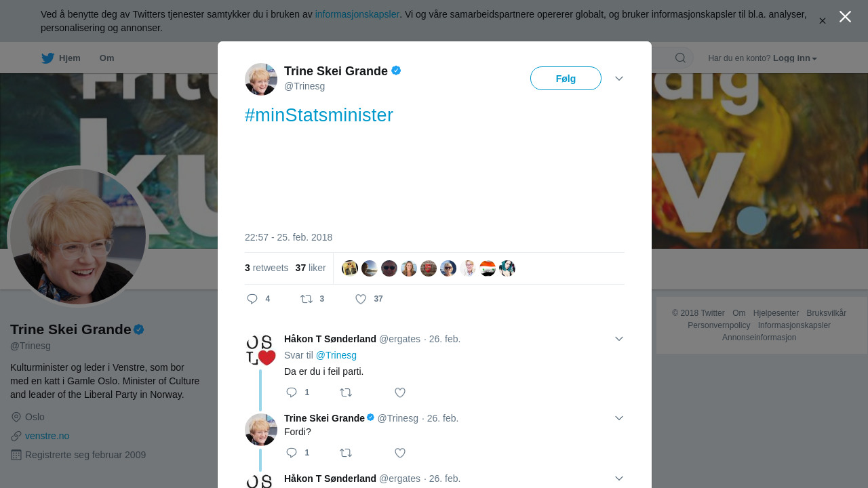868x488 pixels.
Task: Click the Twitter bird Hjem icon
Action: (x=48, y=58)
